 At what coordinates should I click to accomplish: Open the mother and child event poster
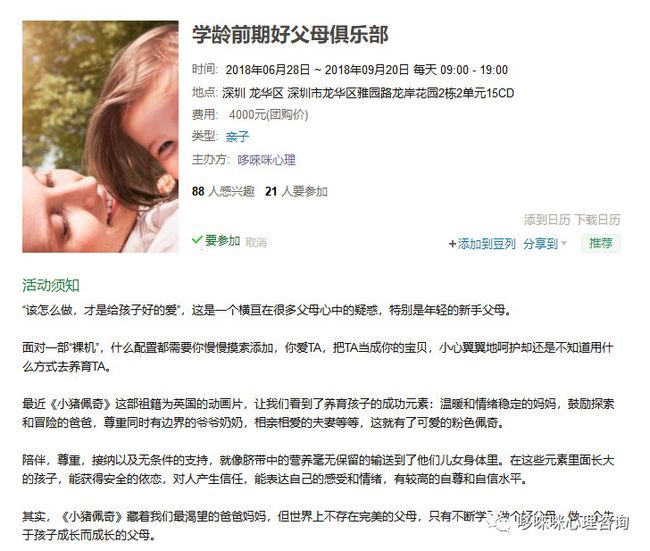coord(100,136)
